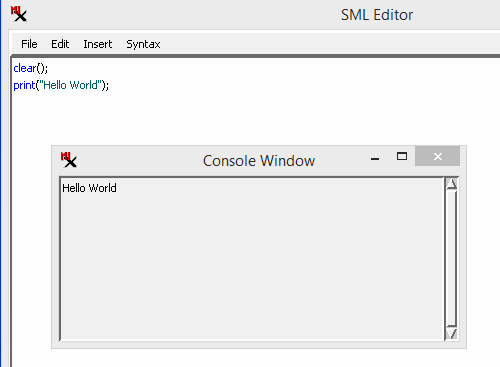Image resolution: width=500 pixels, height=367 pixels.
Task: Open the Edit menu
Action: pyautogui.click(x=60, y=44)
